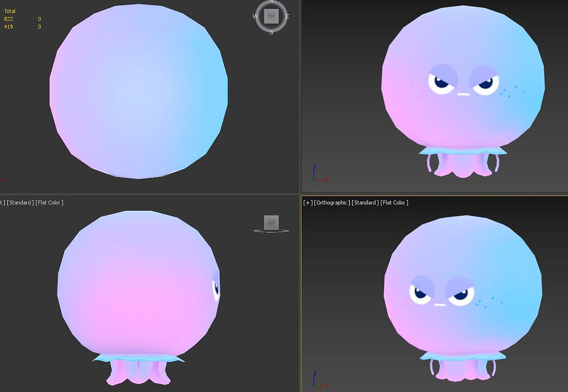Open the [Standard] label in the Left viewport
Image resolution: width=568 pixels, height=392 pixels.
pos(20,202)
